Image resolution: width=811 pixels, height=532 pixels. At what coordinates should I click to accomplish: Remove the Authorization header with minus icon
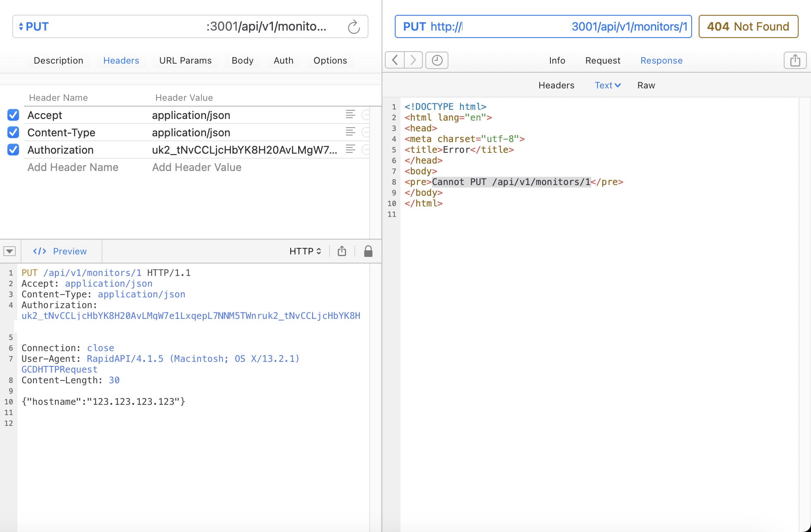(366, 150)
